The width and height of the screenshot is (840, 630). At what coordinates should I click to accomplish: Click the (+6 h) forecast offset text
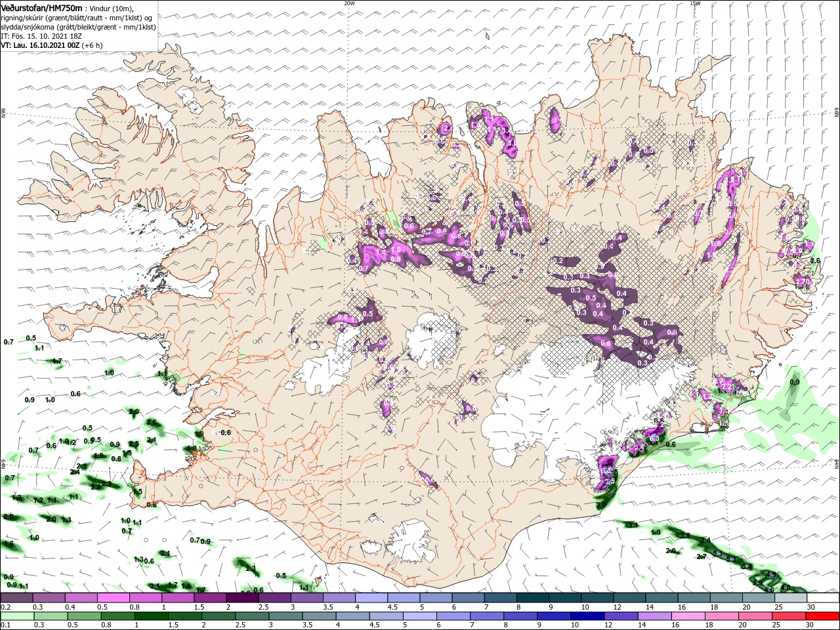point(92,45)
